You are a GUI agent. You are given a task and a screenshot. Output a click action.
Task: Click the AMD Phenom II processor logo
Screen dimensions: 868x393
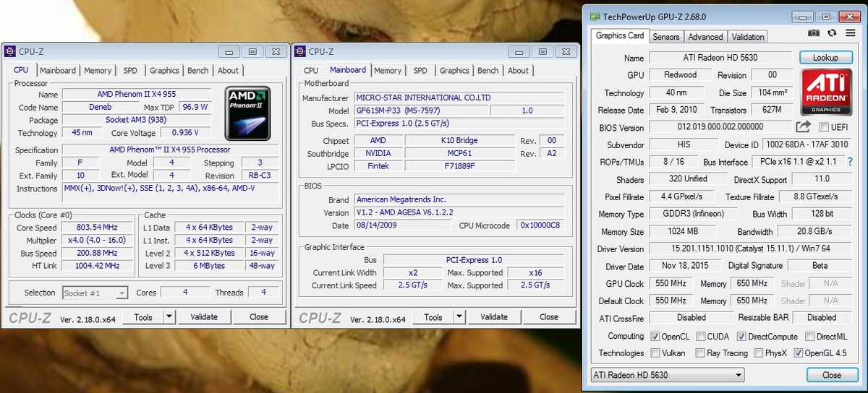pyautogui.click(x=247, y=113)
